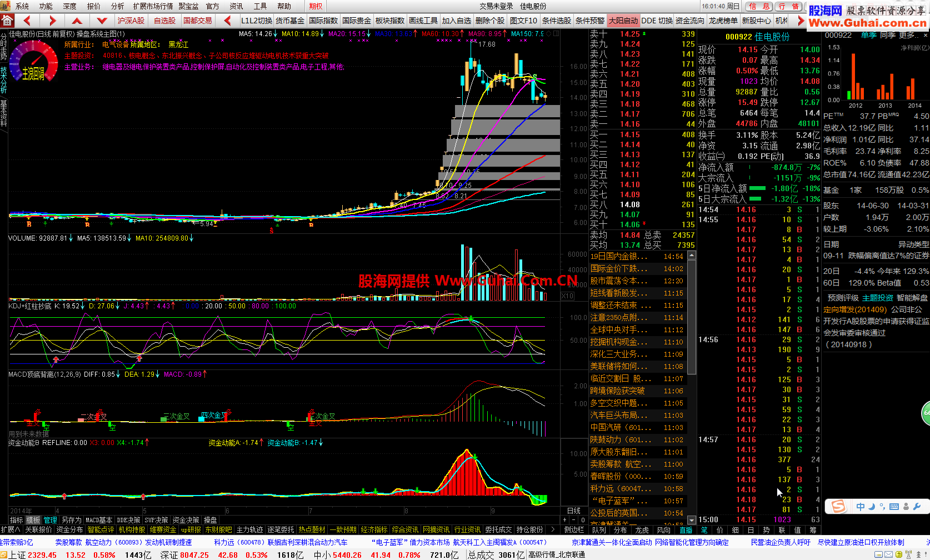Open the 功能 menu

tap(46, 6)
